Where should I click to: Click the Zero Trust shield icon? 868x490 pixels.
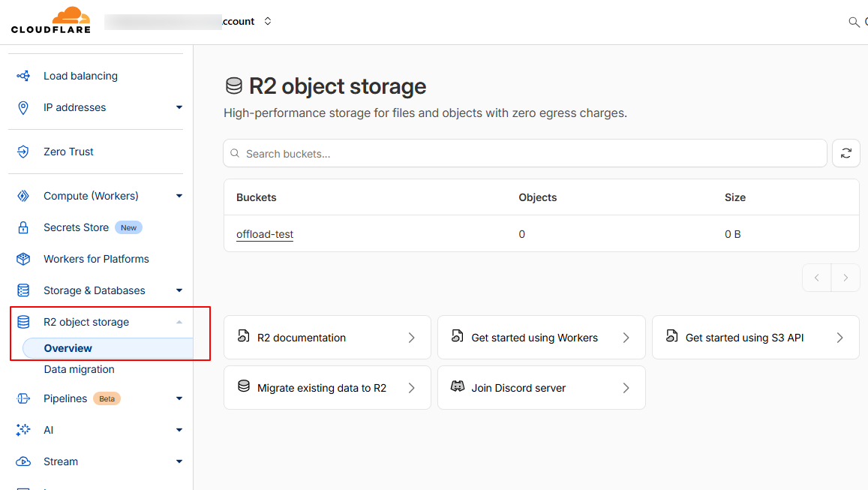click(23, 152)
